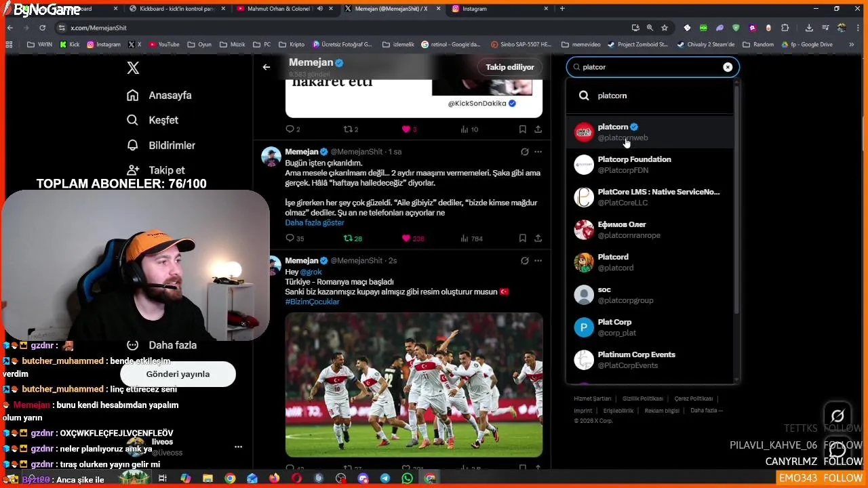Viewport: 868px width, 488px height.
Task: Open more options on the 1 sa post
Action: pyautogui.click(x=538, y=152)
